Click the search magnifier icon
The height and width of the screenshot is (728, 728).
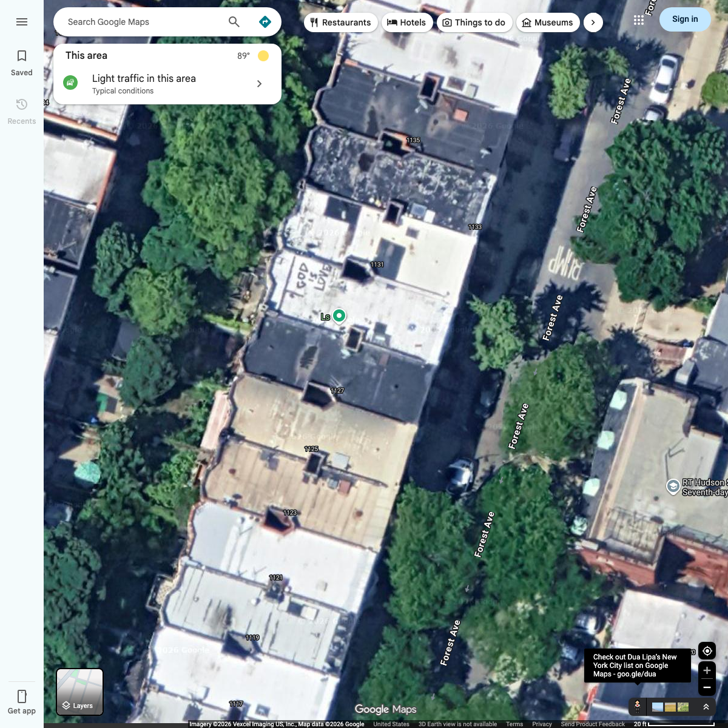(234, 22)
